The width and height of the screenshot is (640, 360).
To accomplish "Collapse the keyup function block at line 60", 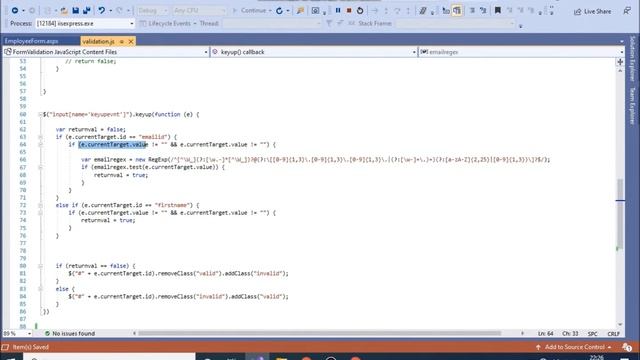I will pyautogui.click(x=40, y=115).
